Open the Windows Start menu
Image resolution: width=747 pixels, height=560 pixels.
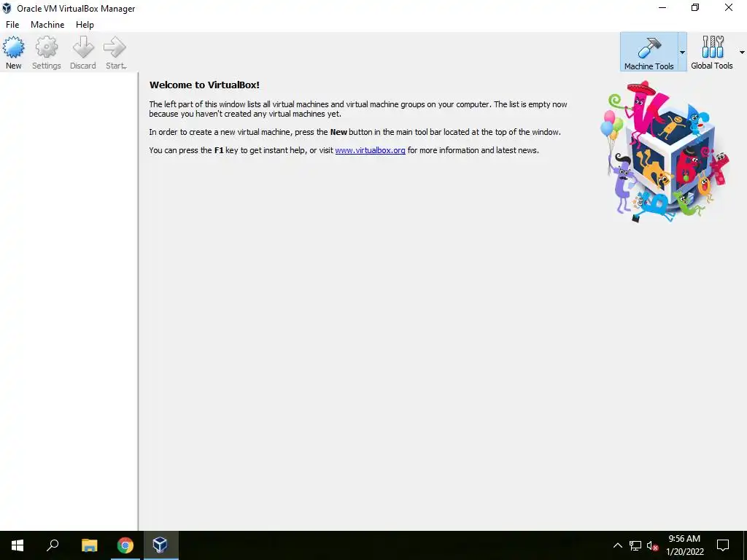pyautogui.click(x=18, y=545)
